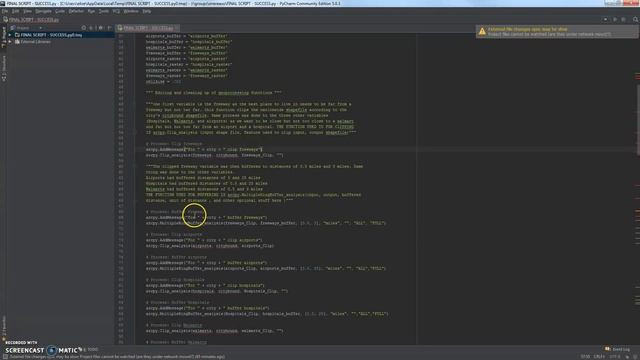This screenshot has width=640, height=360.
Task: Click the 'Editing and cleaning up' docstring line
Action: pyautogui.click(x=213, y=93)
